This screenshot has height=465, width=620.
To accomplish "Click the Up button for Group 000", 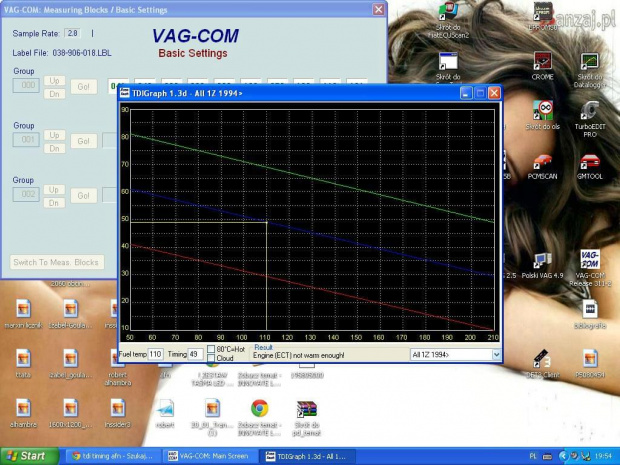I will [54, 81].
